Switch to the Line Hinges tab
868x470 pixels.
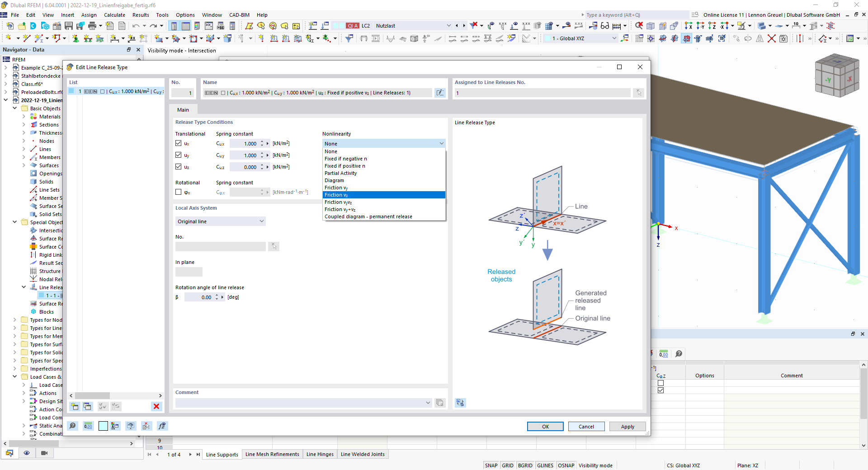(x=320, y=455)
